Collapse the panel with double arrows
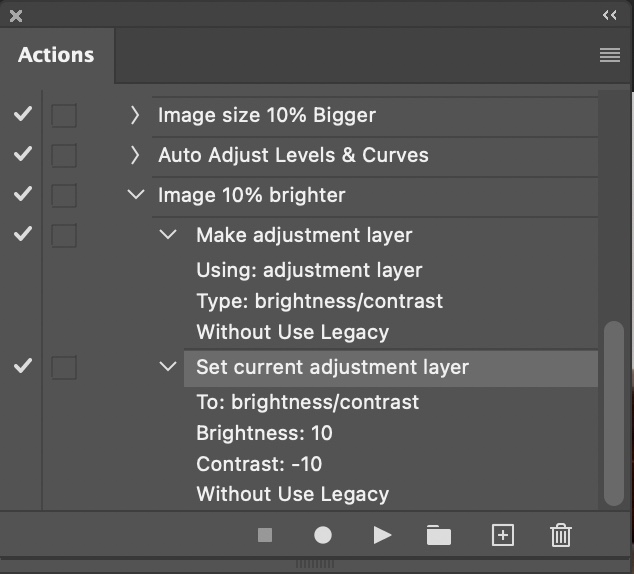634x574 pixels. (x=610, y=15)
